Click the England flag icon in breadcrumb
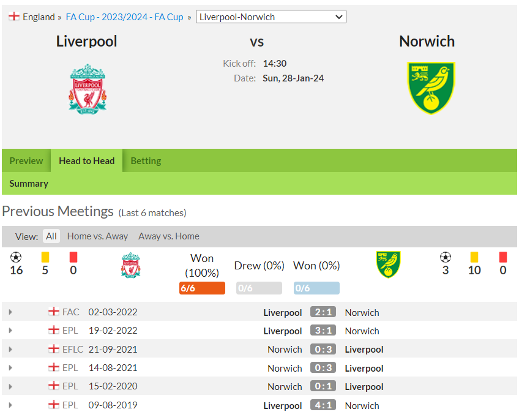 (x=14, y=17)
